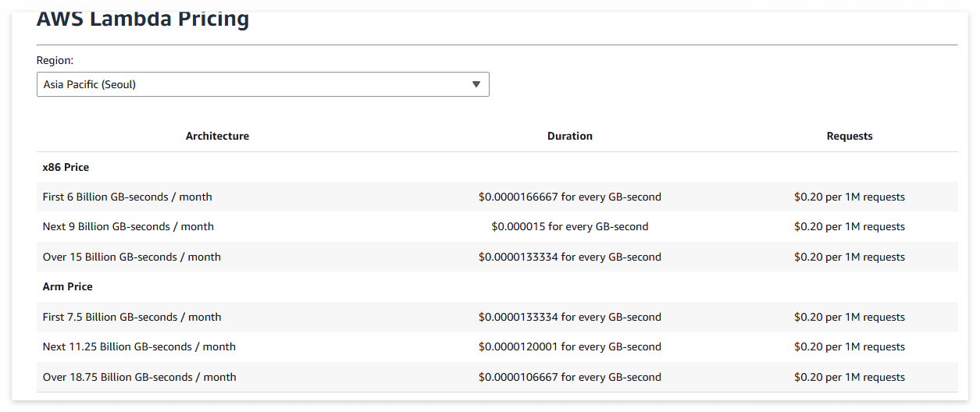
Task: Select the x86 Price section label
Action: pos(66,167)
